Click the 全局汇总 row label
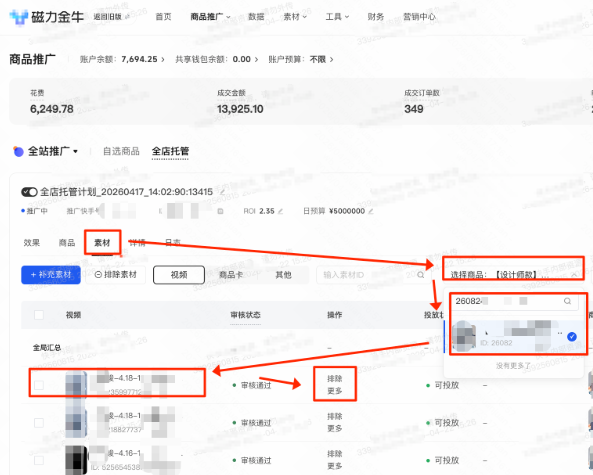The image size is (593, 475). coord(47,348)
